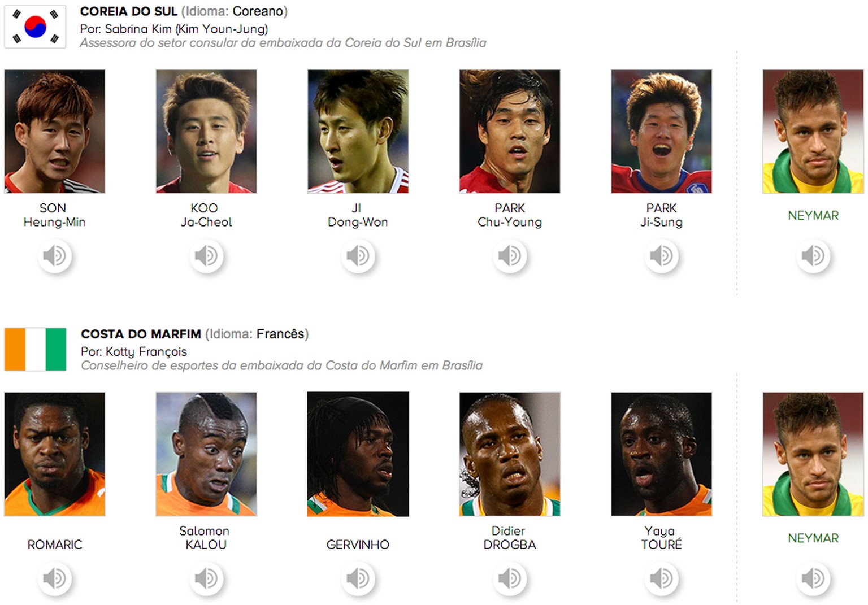Click Didier Drogba's photo

pyautogui.click(x=510, y=454)
